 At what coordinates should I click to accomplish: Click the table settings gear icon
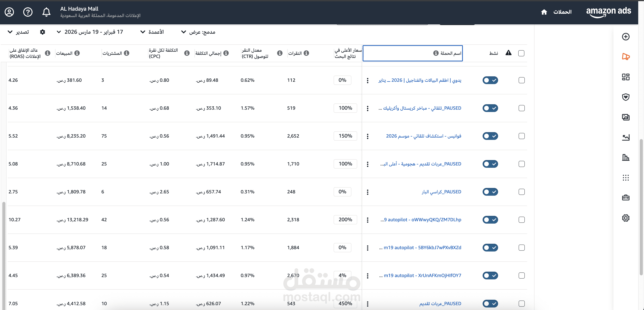(x=43, y=32)
